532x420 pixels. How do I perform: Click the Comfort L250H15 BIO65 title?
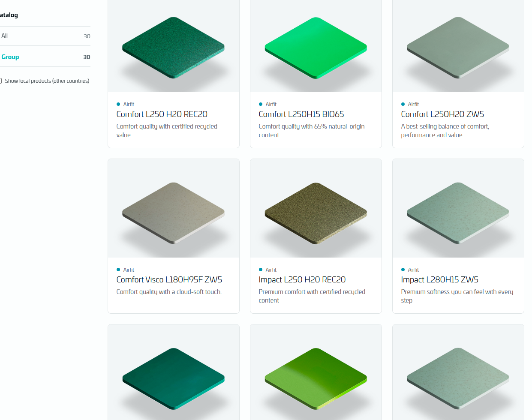301,114
